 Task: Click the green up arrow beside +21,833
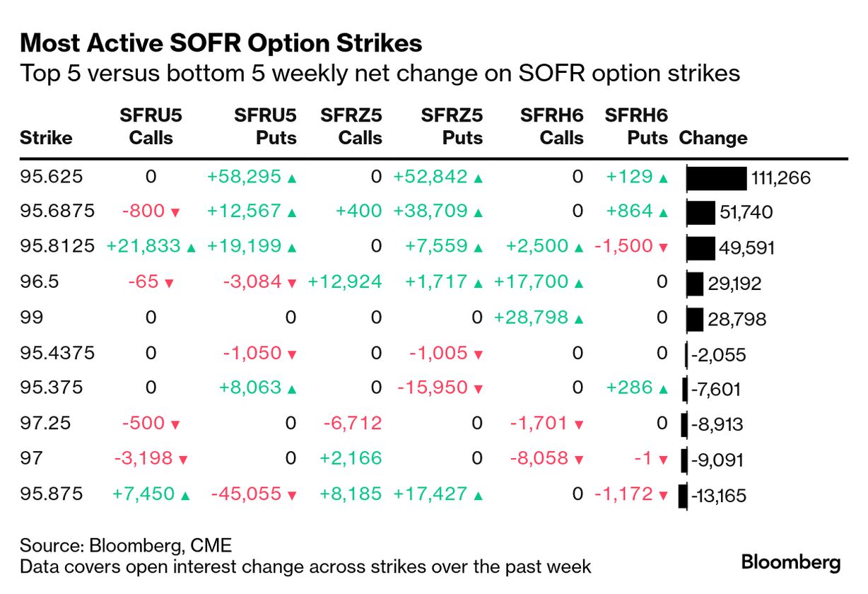[x=190, y=248]
